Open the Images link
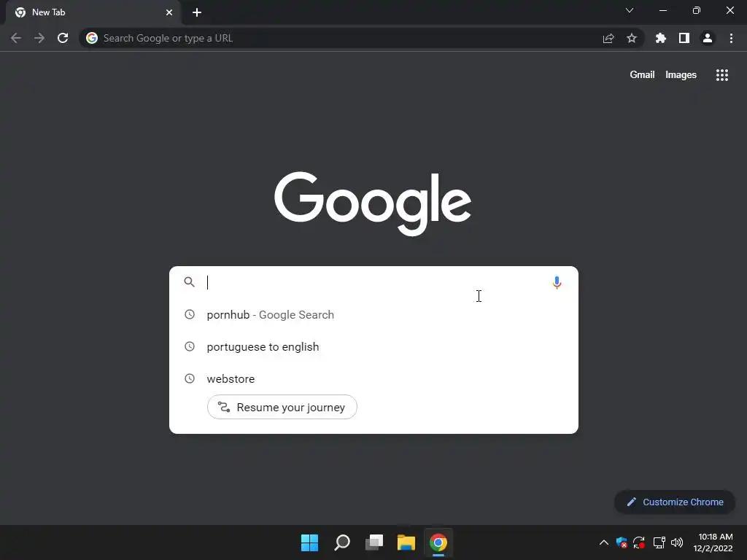This screenshot has width=747, height=560. (681, 75)
